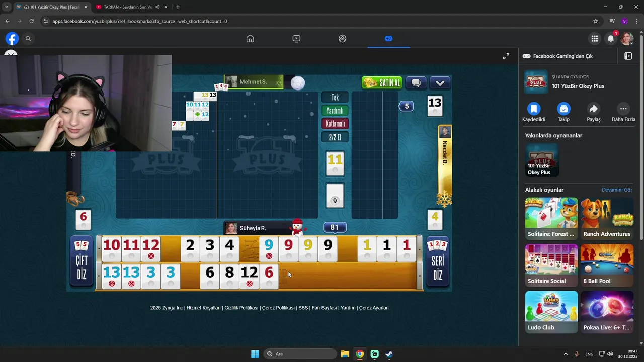Image resolution: width=644 pixels, height=362 pixels.
Task: Select the Gaming tab icon
Action: tap(388, 39)
